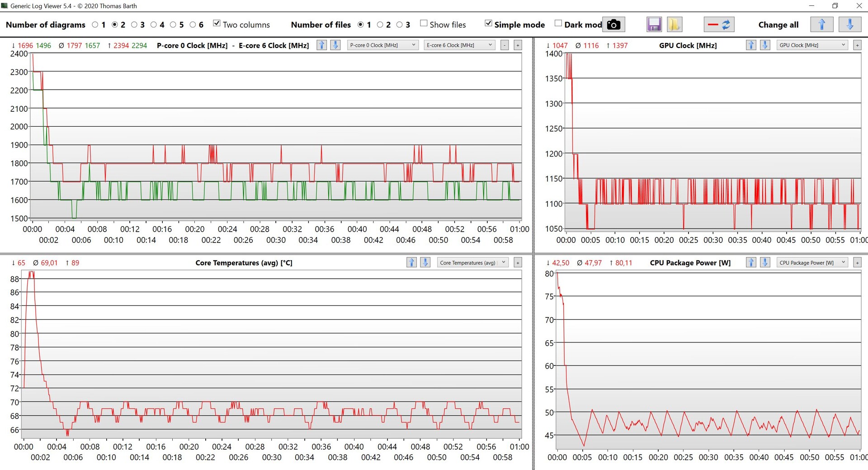The image size is (868, 470).
Task: Enable the Dark mode checkbox
Action: 558,24
